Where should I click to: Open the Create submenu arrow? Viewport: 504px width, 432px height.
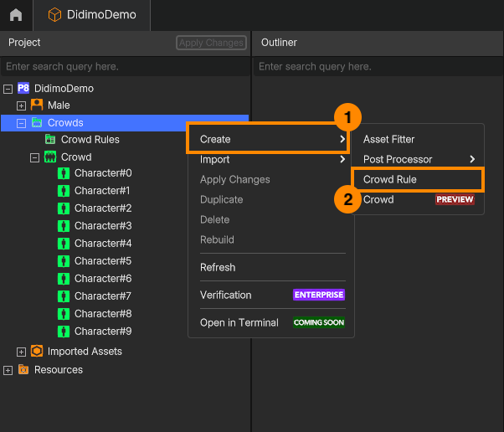342,139
